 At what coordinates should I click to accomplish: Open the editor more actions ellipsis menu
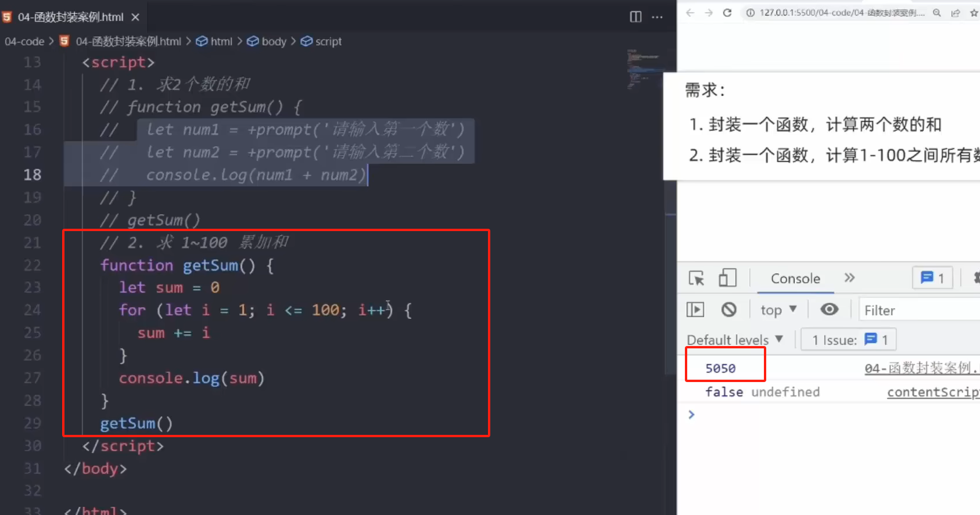click(x=657, y=17)
